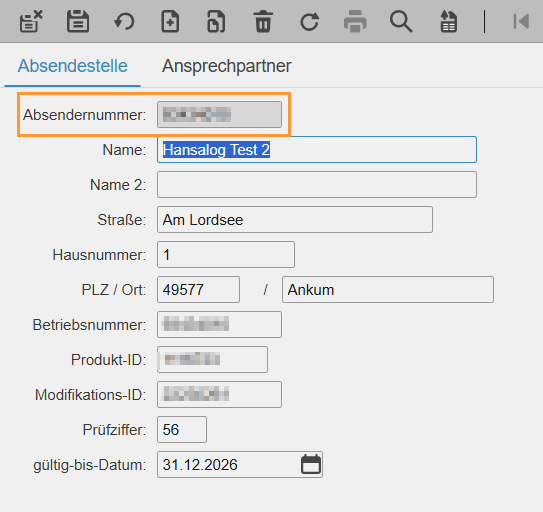The image size is (543, 512).
Task: Click the export table icon in the toolbar
Action: (x=448, y=21)
